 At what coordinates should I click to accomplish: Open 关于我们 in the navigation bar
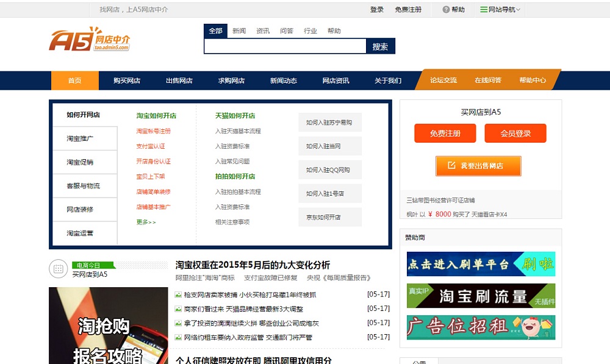[388, 80]
